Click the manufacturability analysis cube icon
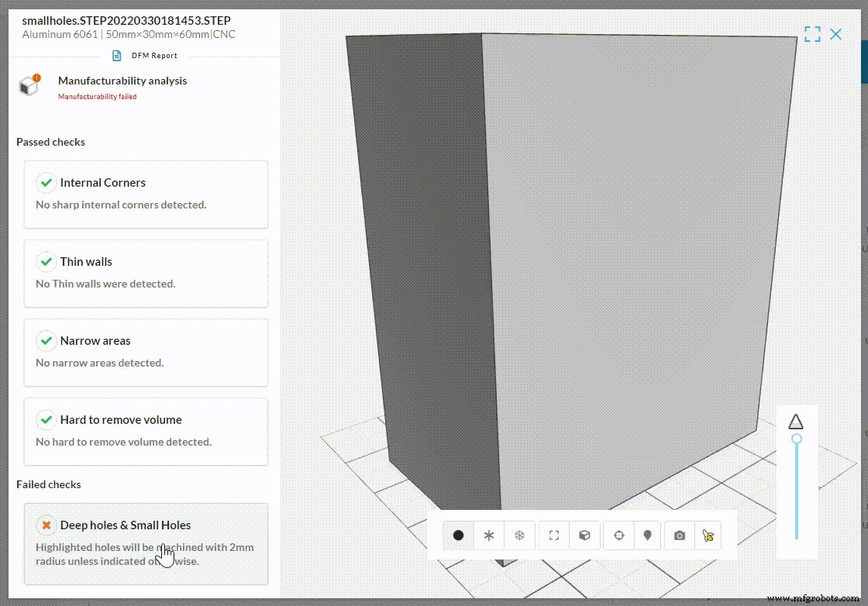Screen dimensions: 868x606 click(29, 85)
